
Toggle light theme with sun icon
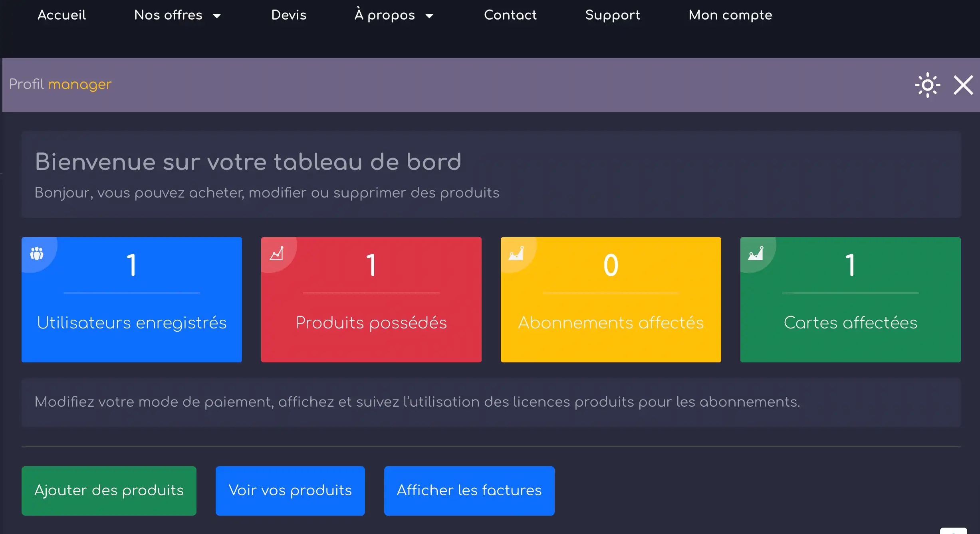pyautogui.click(x=927, y=85)
